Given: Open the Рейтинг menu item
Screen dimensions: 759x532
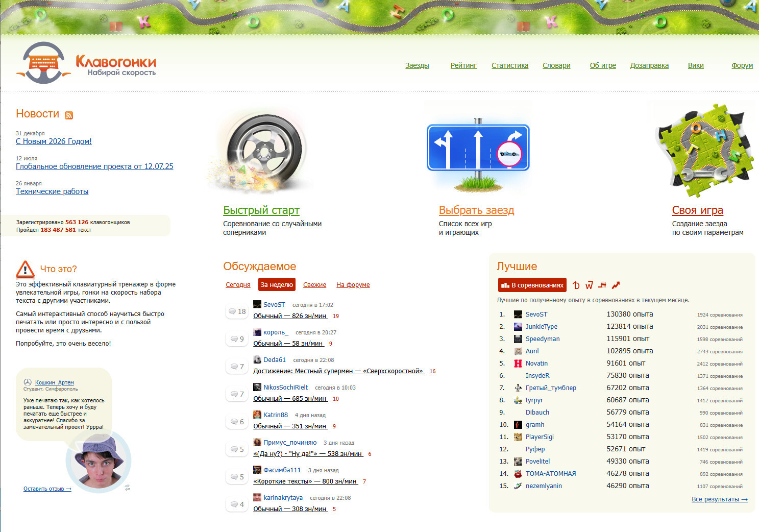Looking at the screenshot, I should coord(463,65).
